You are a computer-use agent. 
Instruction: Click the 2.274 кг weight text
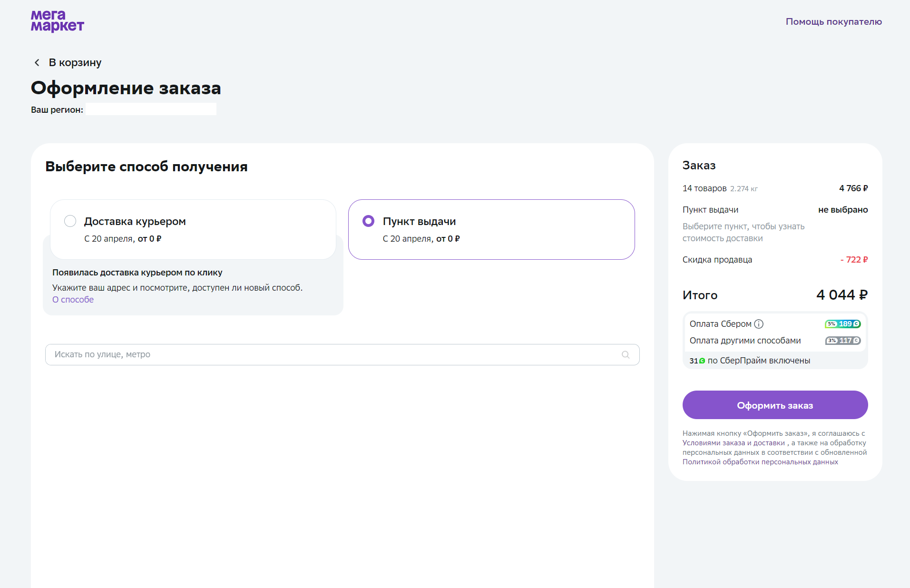click(744, 189)
